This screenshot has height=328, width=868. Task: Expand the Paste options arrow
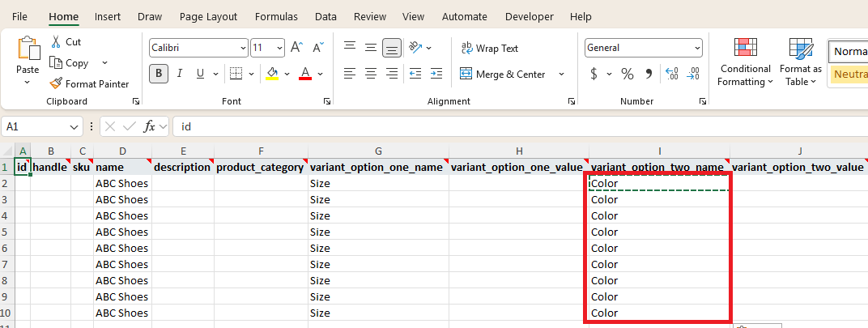pos(28,83)
